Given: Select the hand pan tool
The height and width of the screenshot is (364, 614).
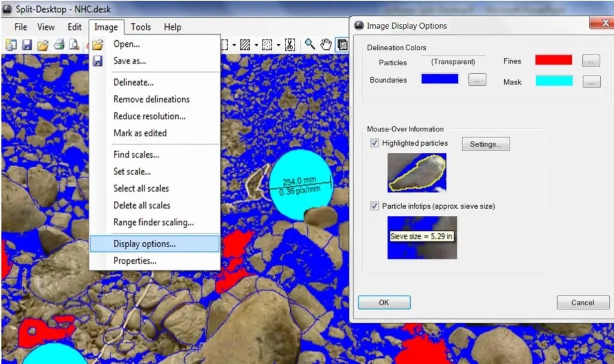Looking at the screenshot, I should coord(326,44).
